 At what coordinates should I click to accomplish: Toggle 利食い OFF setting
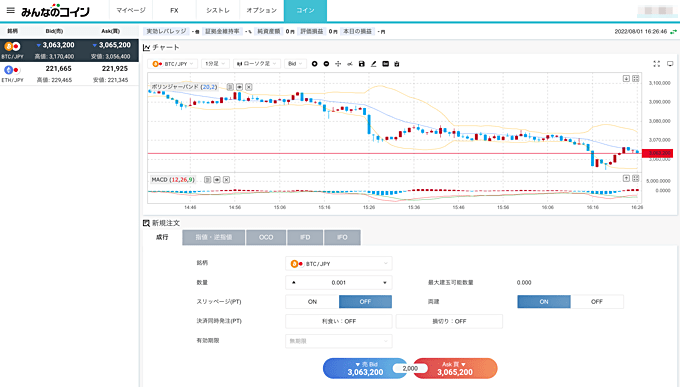tap(339, 321)
